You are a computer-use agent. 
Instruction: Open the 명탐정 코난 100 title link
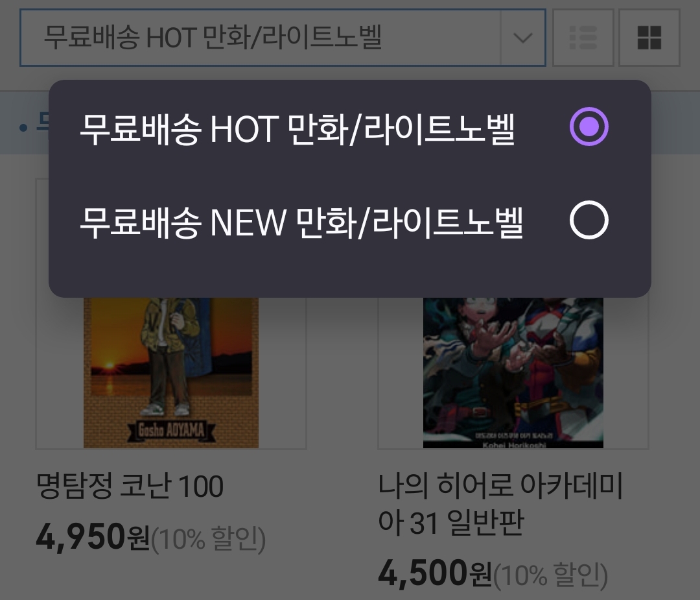[x=130, y=486]
